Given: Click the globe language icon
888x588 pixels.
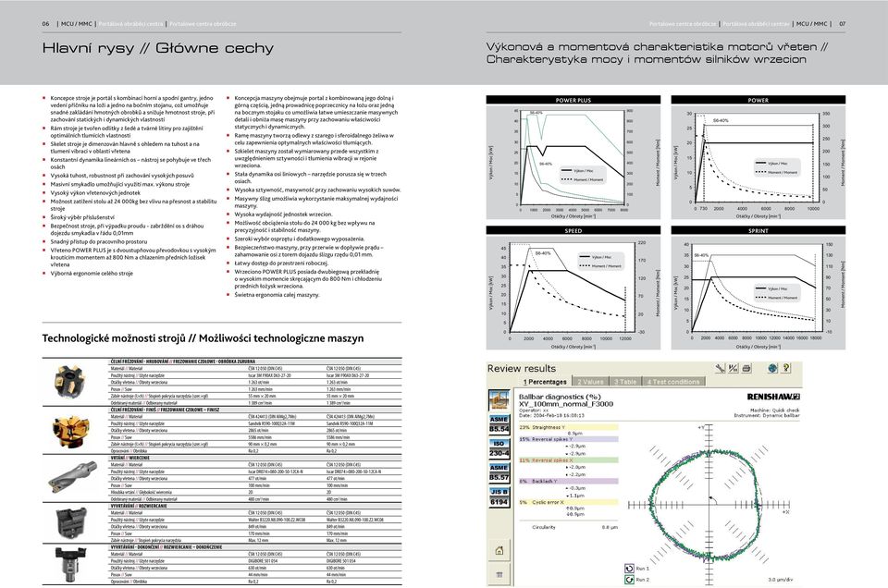Looking at the screenshot, I should coord(772,368).
